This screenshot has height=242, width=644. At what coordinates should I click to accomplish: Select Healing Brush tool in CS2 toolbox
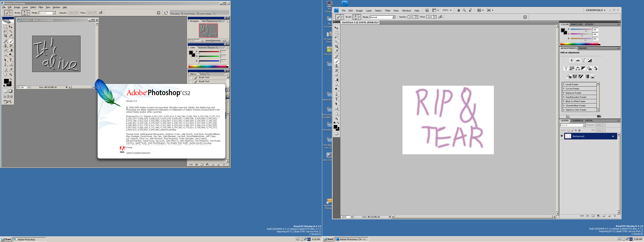point(5,42)
